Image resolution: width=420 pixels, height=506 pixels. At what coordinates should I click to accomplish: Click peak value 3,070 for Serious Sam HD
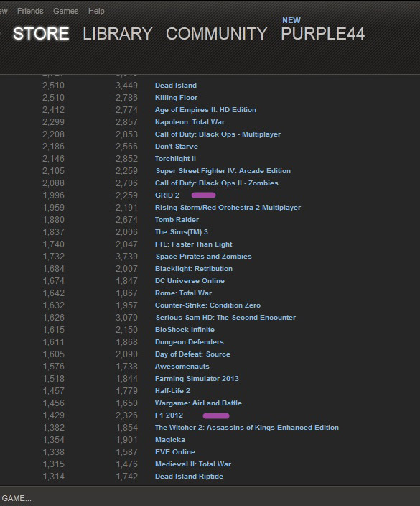click(126, 318)
